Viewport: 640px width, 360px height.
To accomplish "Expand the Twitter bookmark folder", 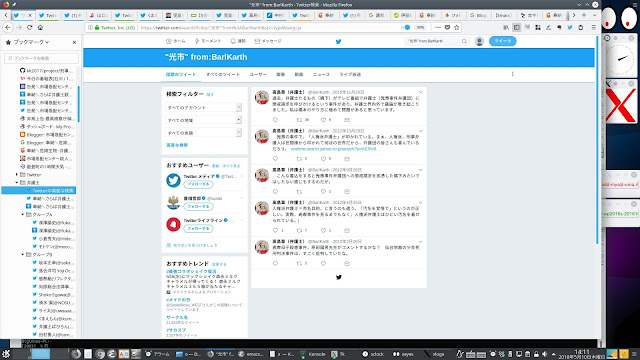I will tap(17, 175).
